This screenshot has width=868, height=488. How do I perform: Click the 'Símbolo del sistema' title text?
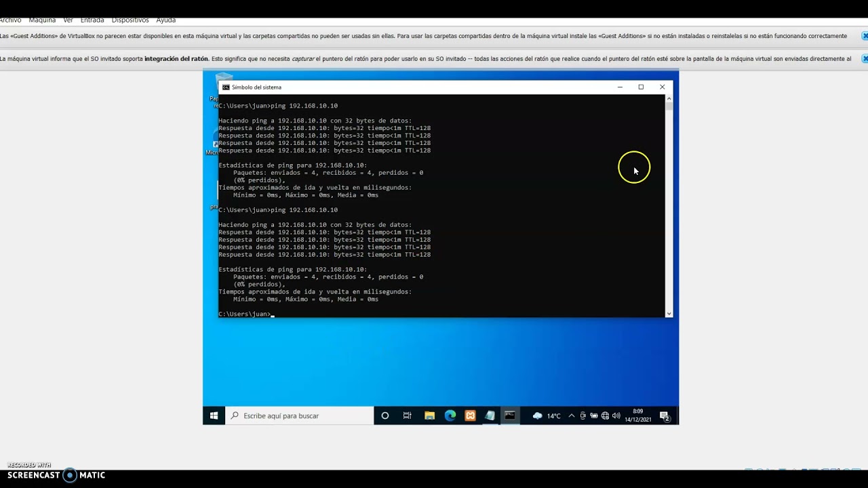click(x=256, y=87)
